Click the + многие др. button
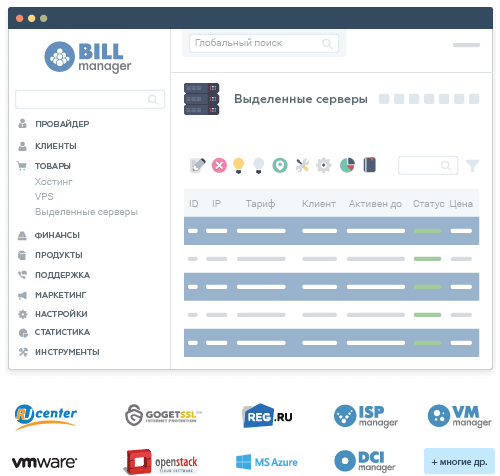 [459, 462]
